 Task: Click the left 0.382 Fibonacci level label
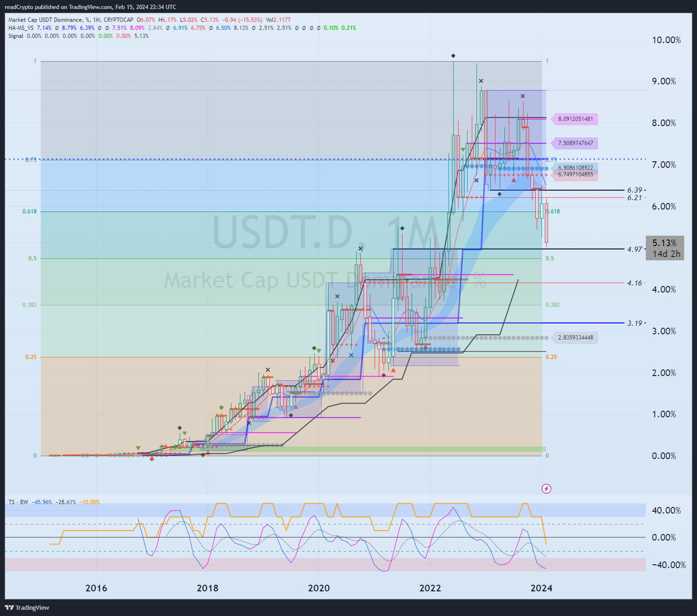click(x=29, y=305)
